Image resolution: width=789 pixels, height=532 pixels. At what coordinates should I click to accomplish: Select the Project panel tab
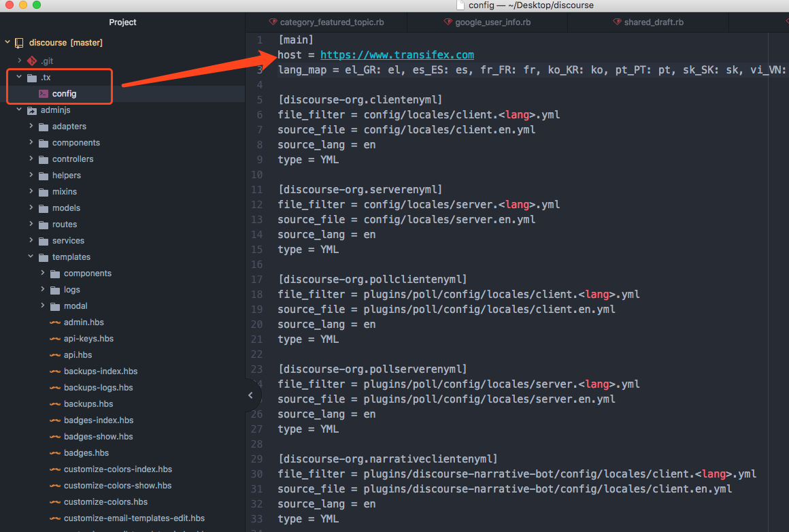point(122,22)
